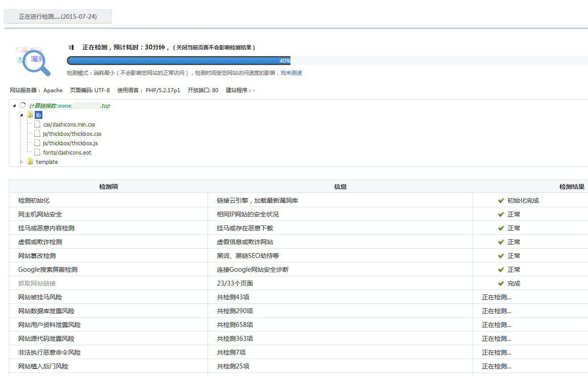Click the pause icon beside 正在检测
588x376 pixels.
(71, 47)
